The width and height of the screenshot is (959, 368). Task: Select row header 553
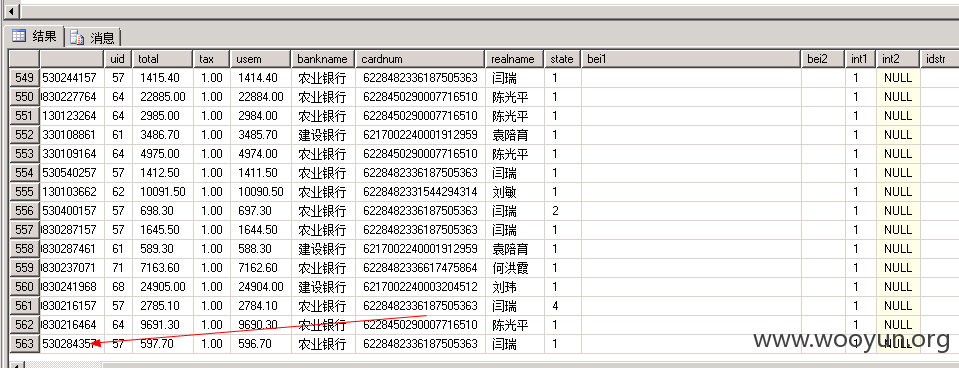pyautogui.click(x=24, y=153)
